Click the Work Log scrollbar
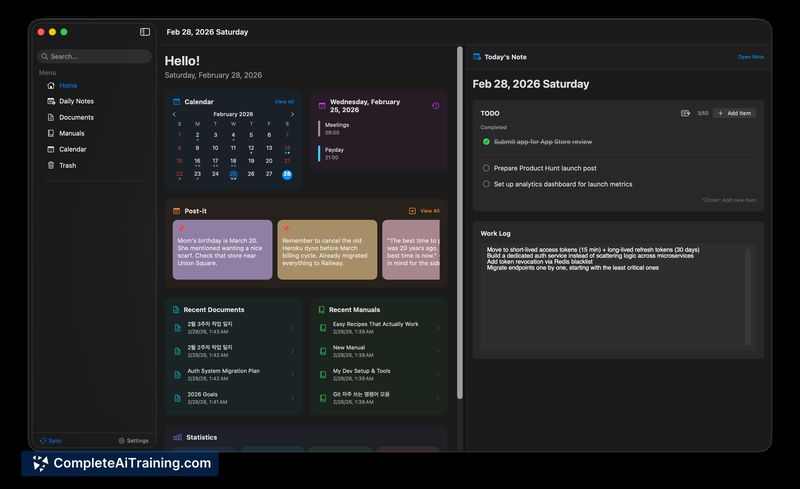The height and width of the screenshot is (489, 800). point(748,297)
